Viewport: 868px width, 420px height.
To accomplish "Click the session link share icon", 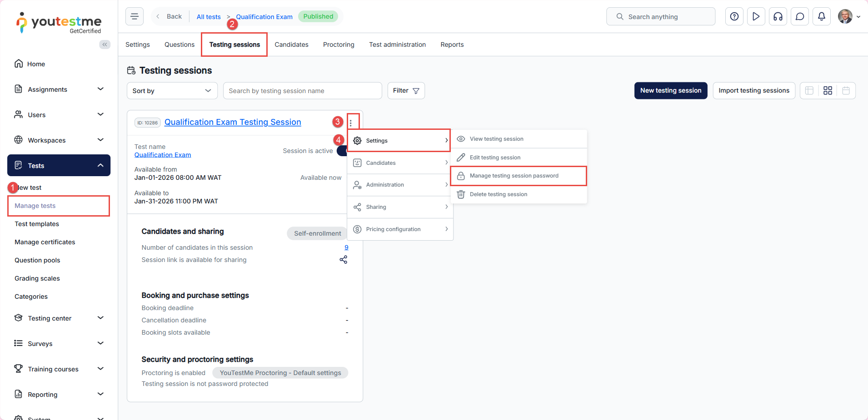I will [343, 260].
